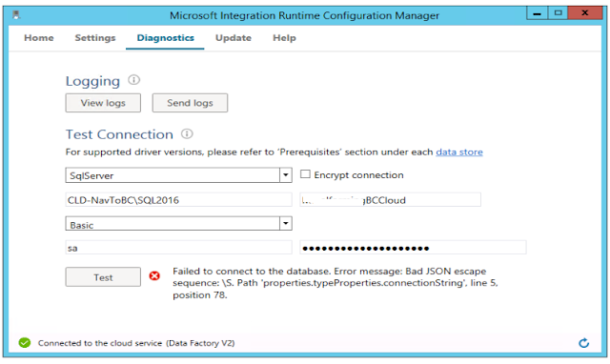Select the Diagnostics tab
Image resolution: width=610 pixels, height=364 pixels.
165,38
